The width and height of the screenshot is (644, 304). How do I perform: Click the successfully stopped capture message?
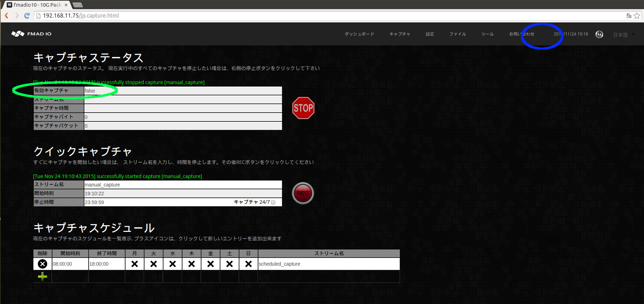[x=119, y=82]
